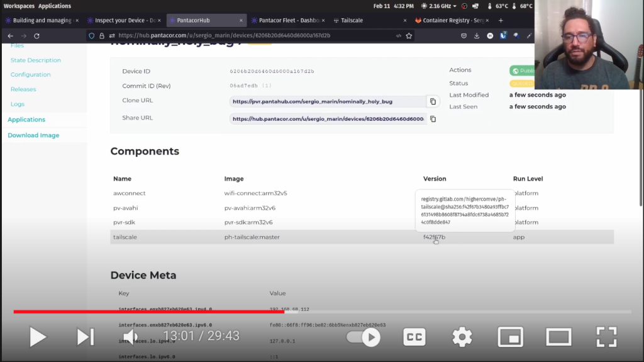The width and height of the screenshot is (644, 362).
Task: Open the downloads icon in Firefox toolbar
Action: click(x=477, y=36)
